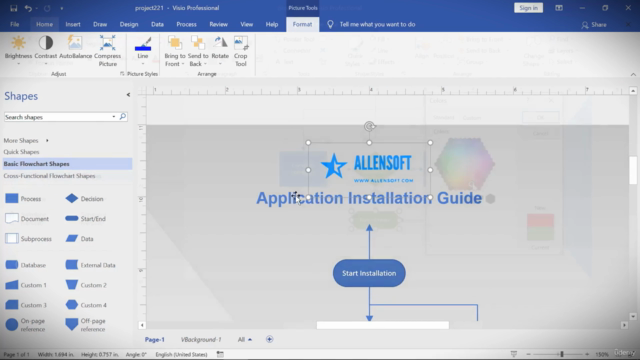The width and height of the screenshot is (640, 360).
Task: Pick the Custom 1 shape
Action: (26, 285)
